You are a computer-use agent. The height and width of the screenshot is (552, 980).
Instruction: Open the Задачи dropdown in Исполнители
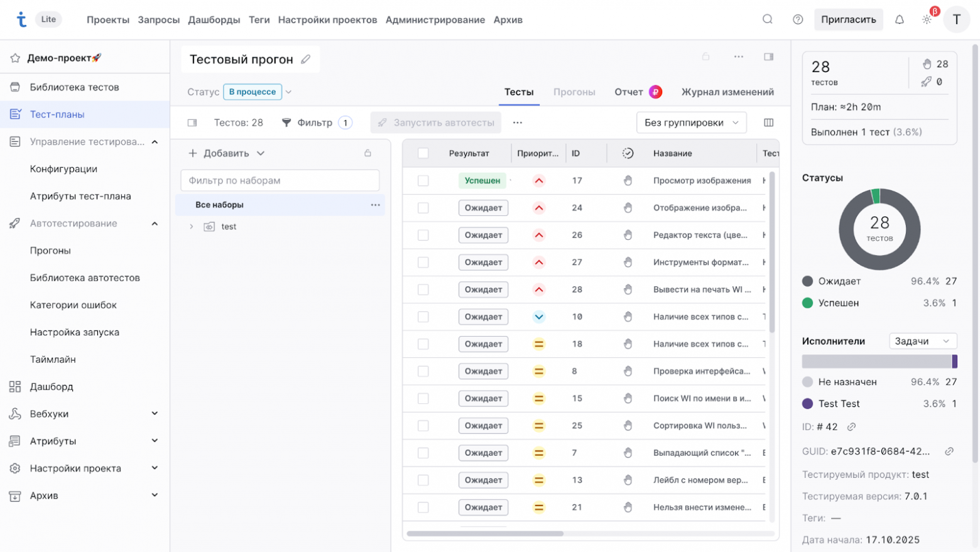pyautogui.click(x=922, y=341)
